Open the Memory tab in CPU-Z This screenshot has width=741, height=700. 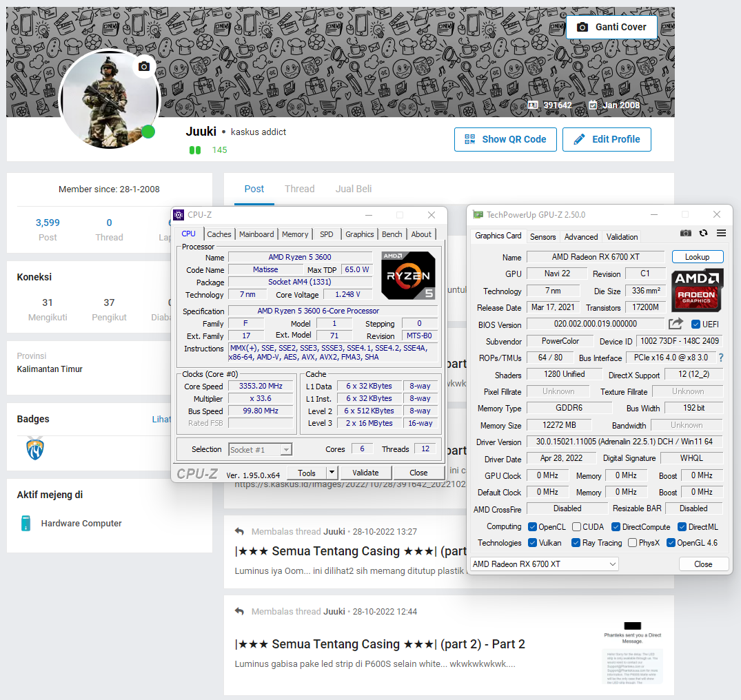[x=295, y=234]
